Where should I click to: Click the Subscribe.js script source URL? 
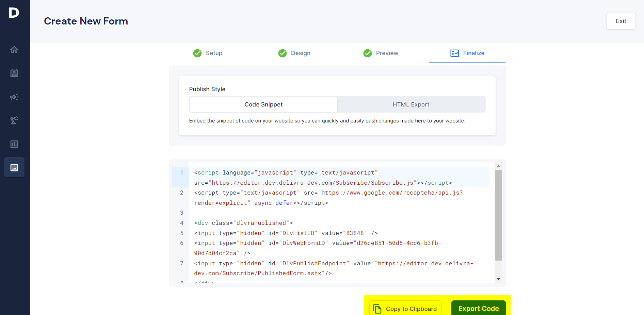pos(312,183)
